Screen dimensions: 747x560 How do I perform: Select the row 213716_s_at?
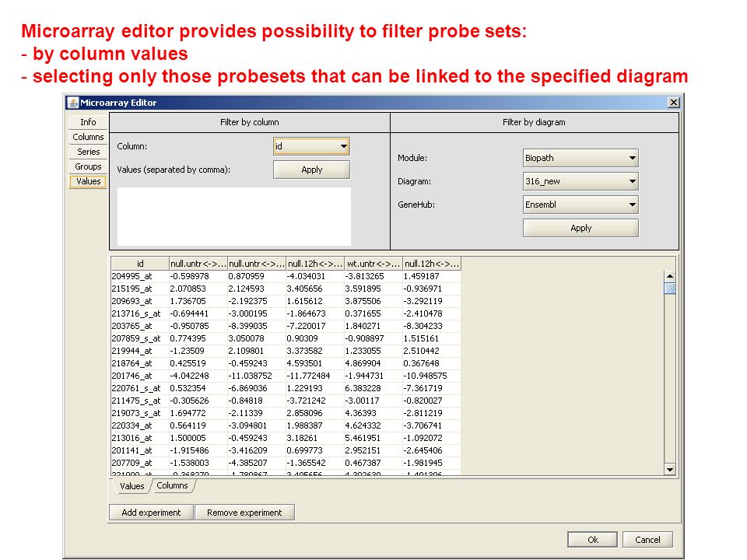[286, 313]
